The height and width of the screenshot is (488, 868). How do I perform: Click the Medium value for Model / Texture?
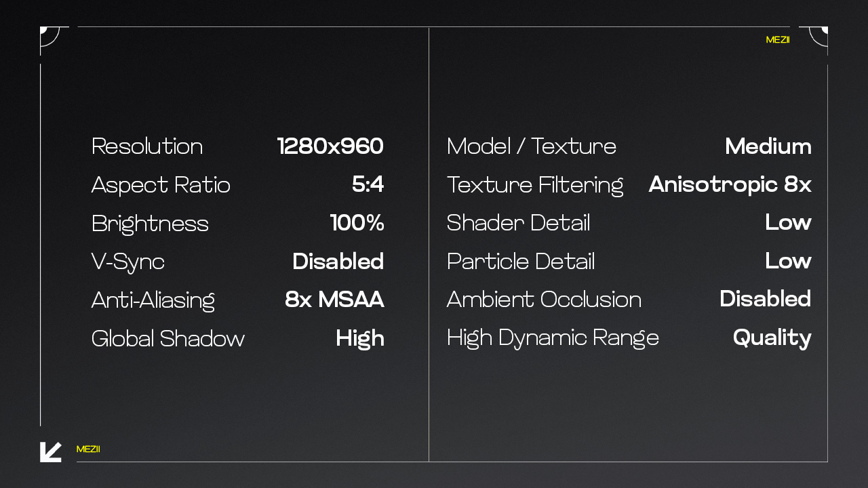[768, 146]
